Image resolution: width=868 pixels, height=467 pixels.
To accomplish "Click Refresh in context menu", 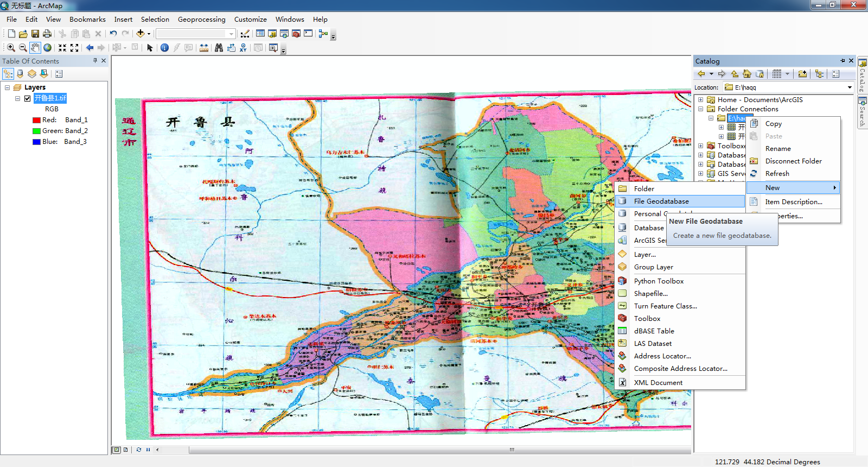I will (793, 174).
